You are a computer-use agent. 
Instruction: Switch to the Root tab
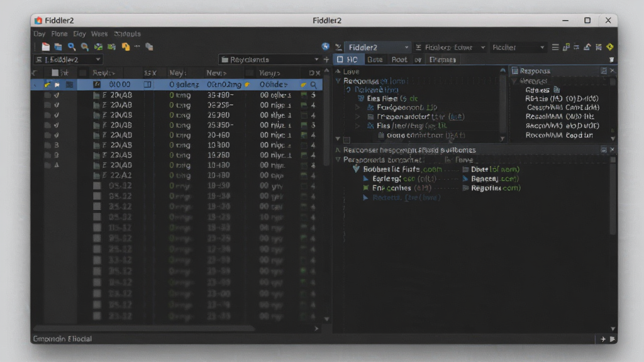pyautogui.click(x=399, y=60)
